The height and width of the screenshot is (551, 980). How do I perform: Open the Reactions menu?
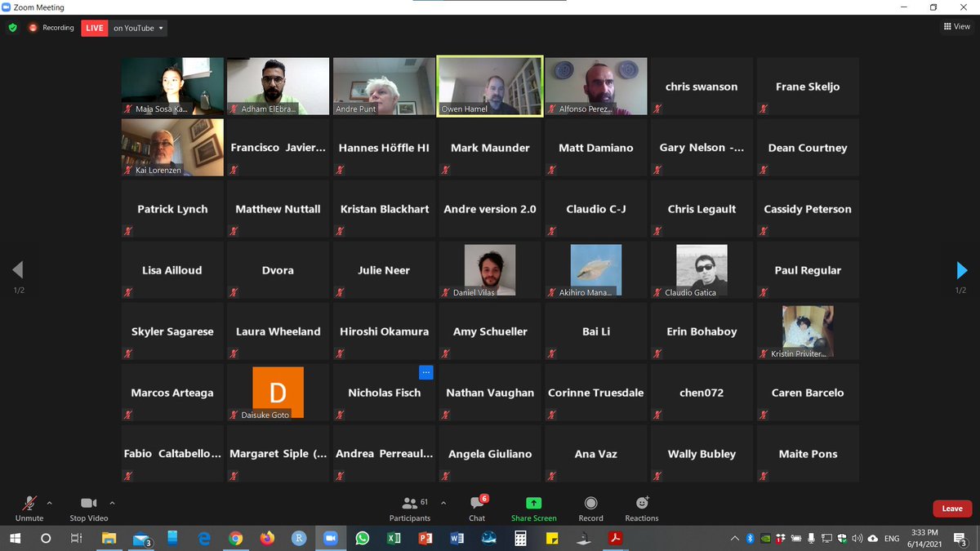[642, 508]
